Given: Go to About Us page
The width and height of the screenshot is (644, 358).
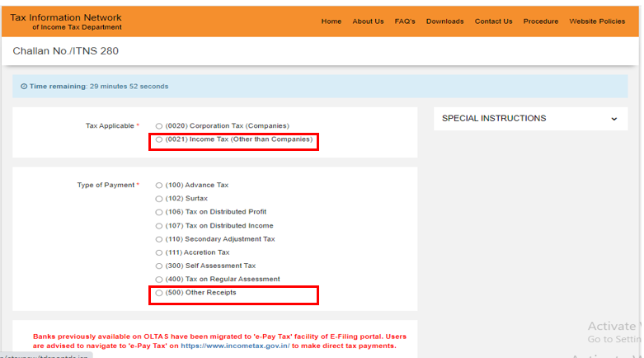Looking at the screenshot, I should coord(368,21).
